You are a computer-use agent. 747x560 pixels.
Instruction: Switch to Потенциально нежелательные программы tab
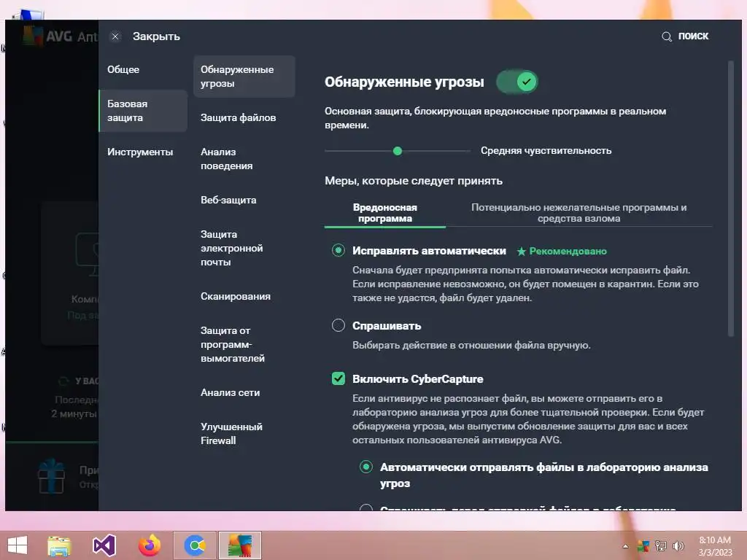578,213
